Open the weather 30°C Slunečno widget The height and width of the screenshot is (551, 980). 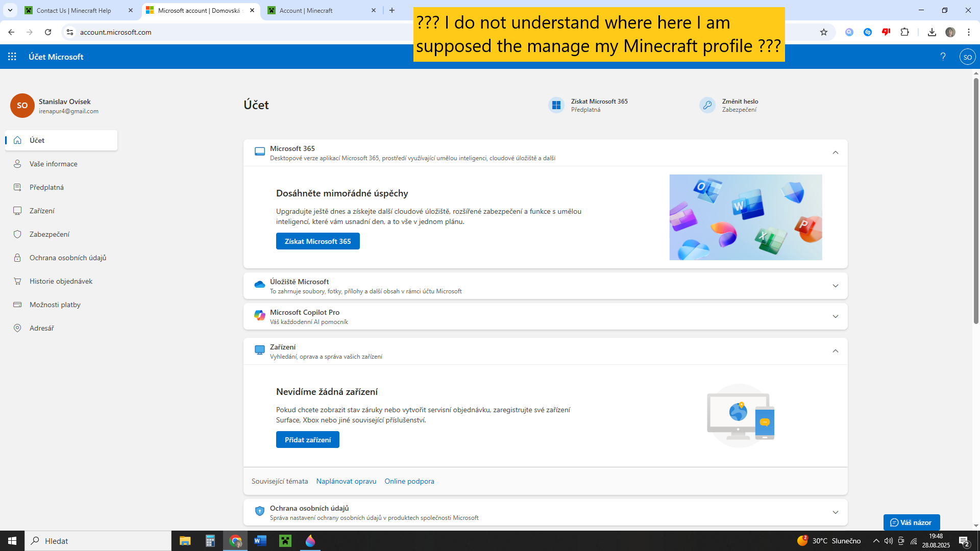(x=829, y=541)
